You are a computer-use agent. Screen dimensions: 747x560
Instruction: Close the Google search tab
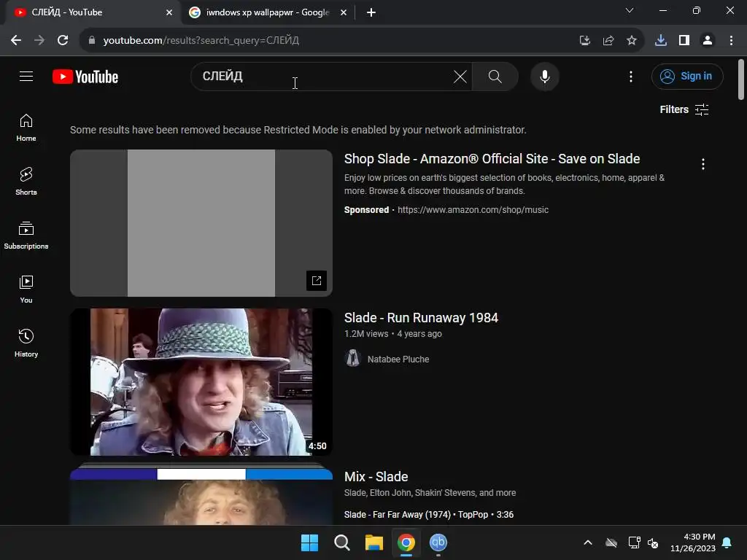(x=343, y=12)
